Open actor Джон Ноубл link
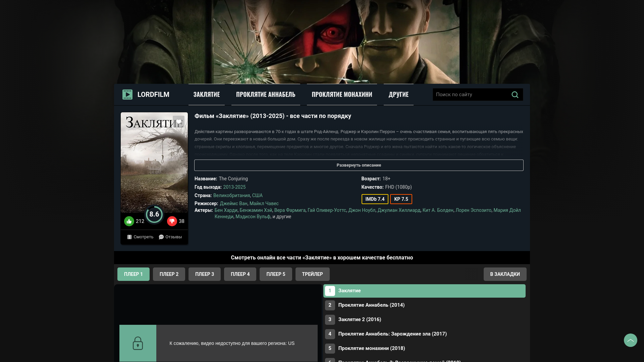 coord(362,210)
